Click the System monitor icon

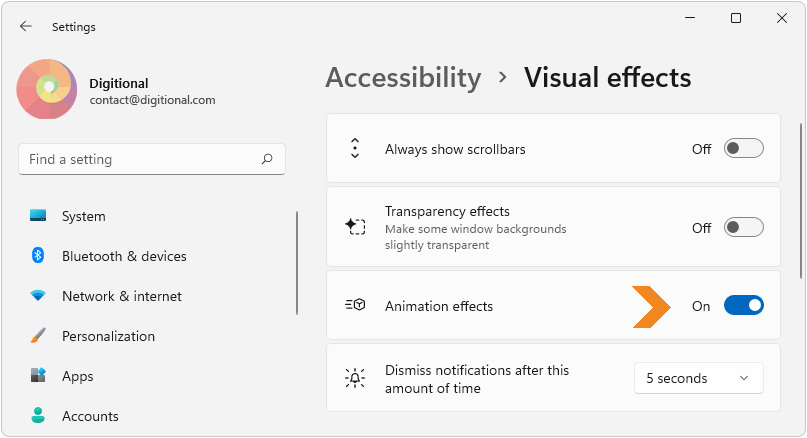[38, 216]
